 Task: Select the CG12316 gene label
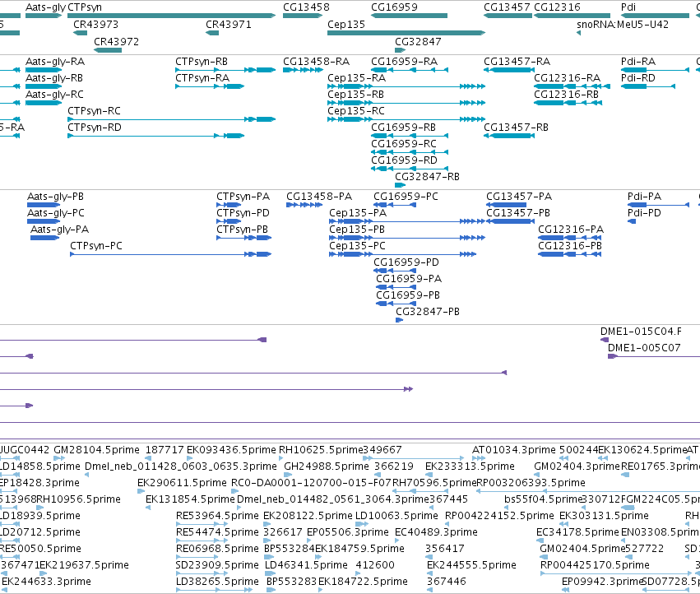[x=557, y=7]
